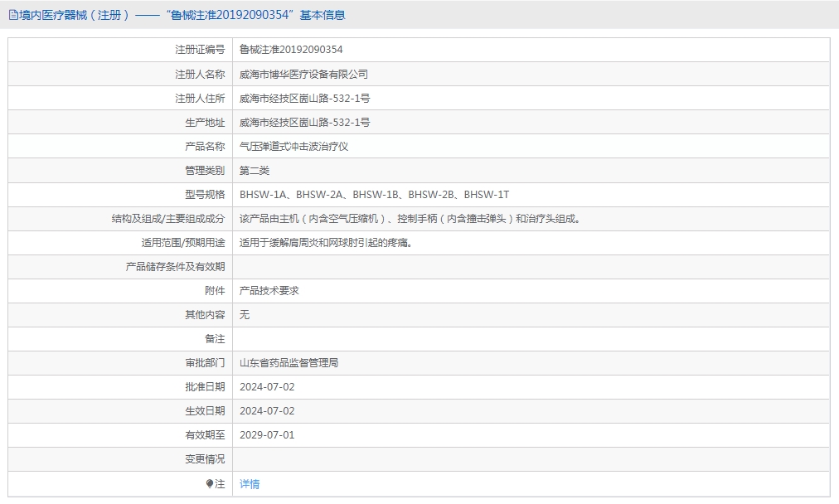Select intended use text 适用于缓解肩周炎和网球肘引起的疼痛
This screenshot has height=504, width=839.
(x=326, y=243)
